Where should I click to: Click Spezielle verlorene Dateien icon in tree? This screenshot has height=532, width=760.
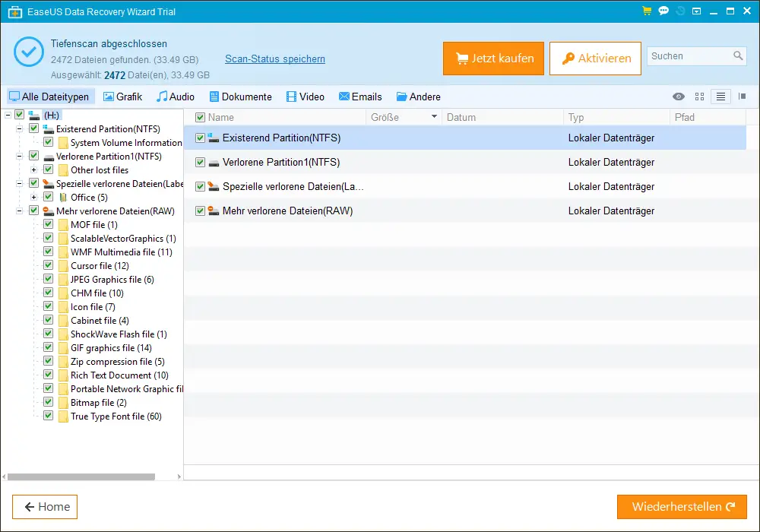(x=49, y=184)
